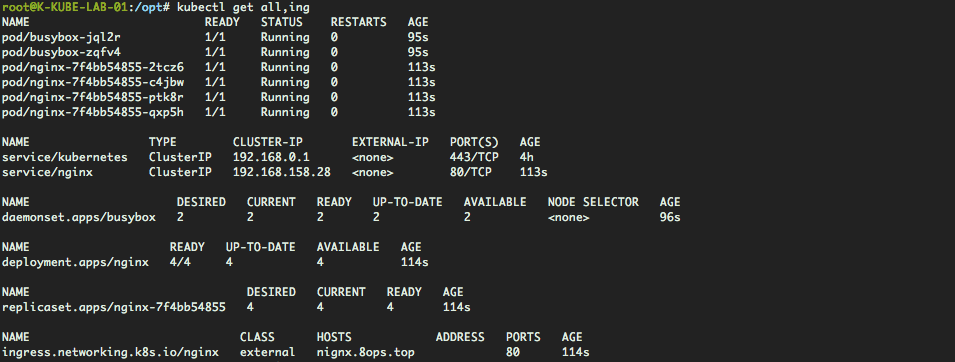Select cluster IP '192.168.158.28'

282,172
